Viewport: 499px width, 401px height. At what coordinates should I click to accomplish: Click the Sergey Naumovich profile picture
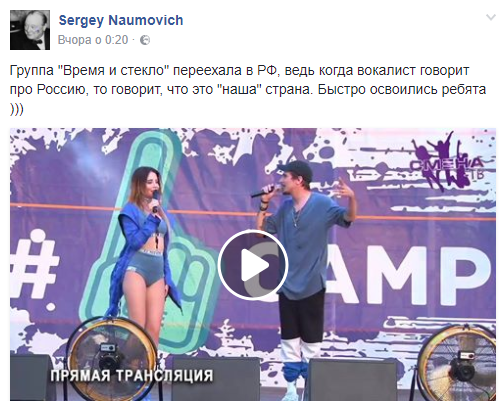tap(30, 30)
